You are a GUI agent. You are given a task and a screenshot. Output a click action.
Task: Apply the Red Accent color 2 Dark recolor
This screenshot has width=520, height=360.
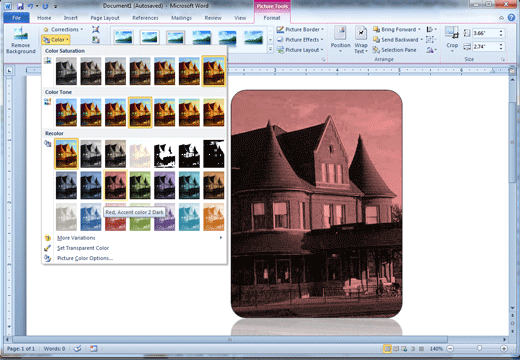(x=115, y=185)
